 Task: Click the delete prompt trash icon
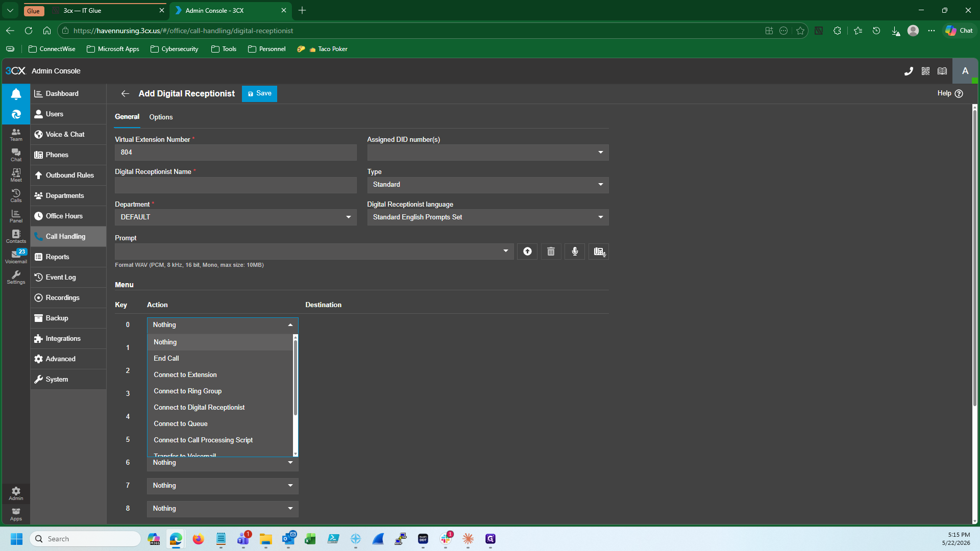pos(551,252)
